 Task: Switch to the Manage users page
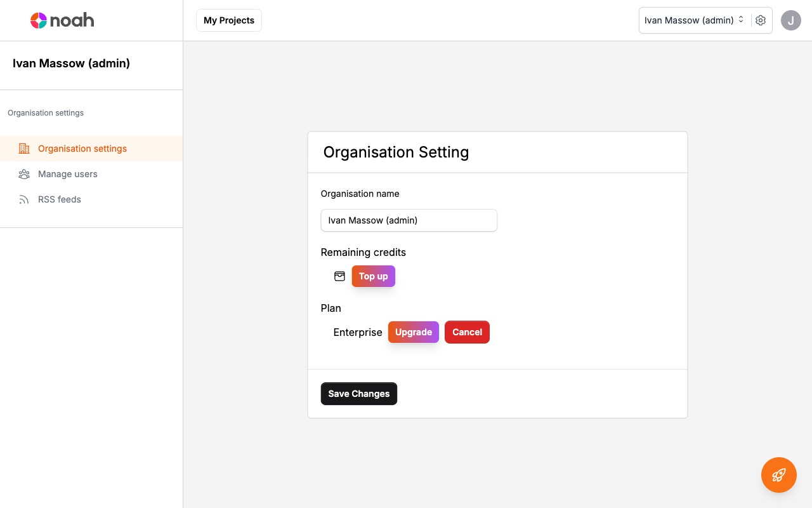67,174
